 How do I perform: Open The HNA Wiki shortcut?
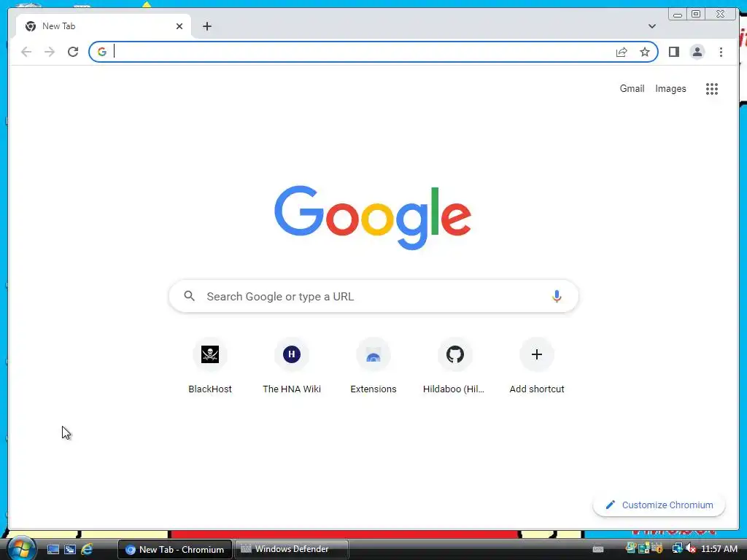coord(292,366)
